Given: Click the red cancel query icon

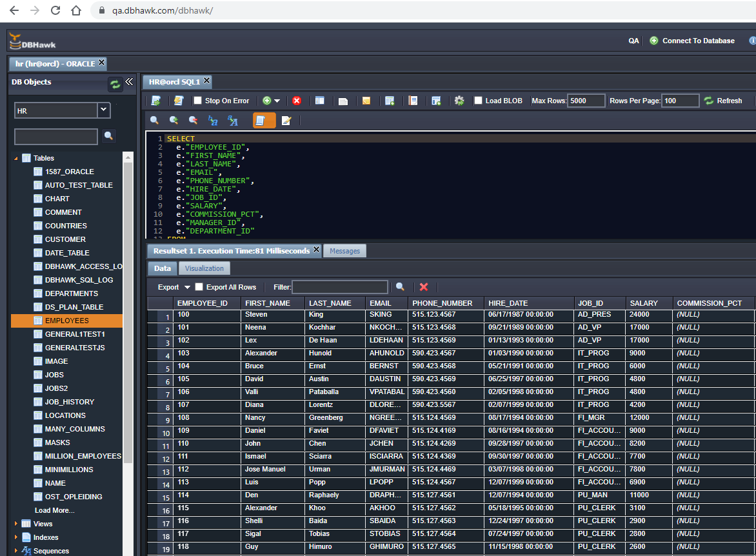Looking at the screenshot, I should (x=297, y=101).
